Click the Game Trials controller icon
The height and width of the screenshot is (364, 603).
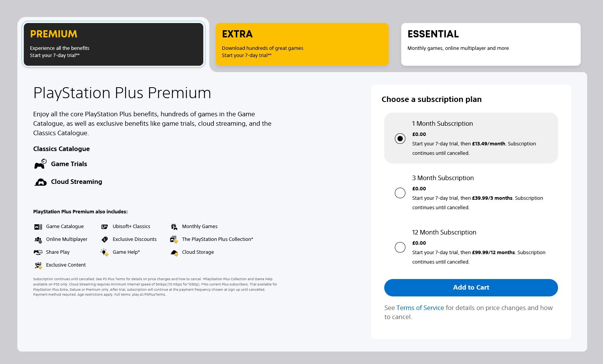coord(40,164)
